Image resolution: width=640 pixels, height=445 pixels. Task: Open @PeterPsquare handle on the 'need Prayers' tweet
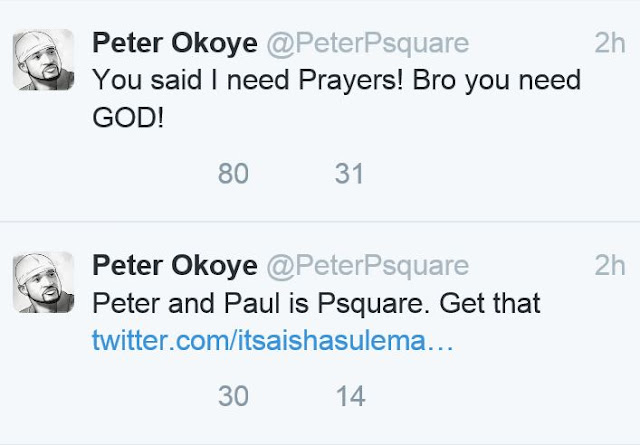368,44
